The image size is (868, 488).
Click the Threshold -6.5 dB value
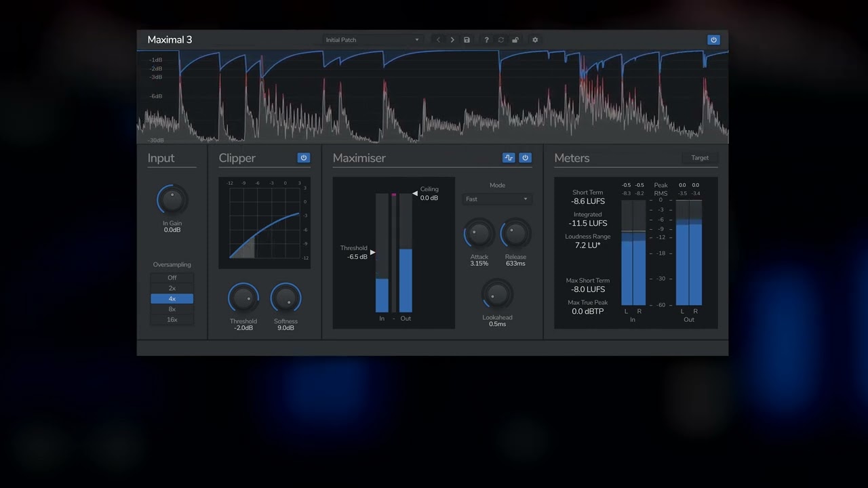357,257
